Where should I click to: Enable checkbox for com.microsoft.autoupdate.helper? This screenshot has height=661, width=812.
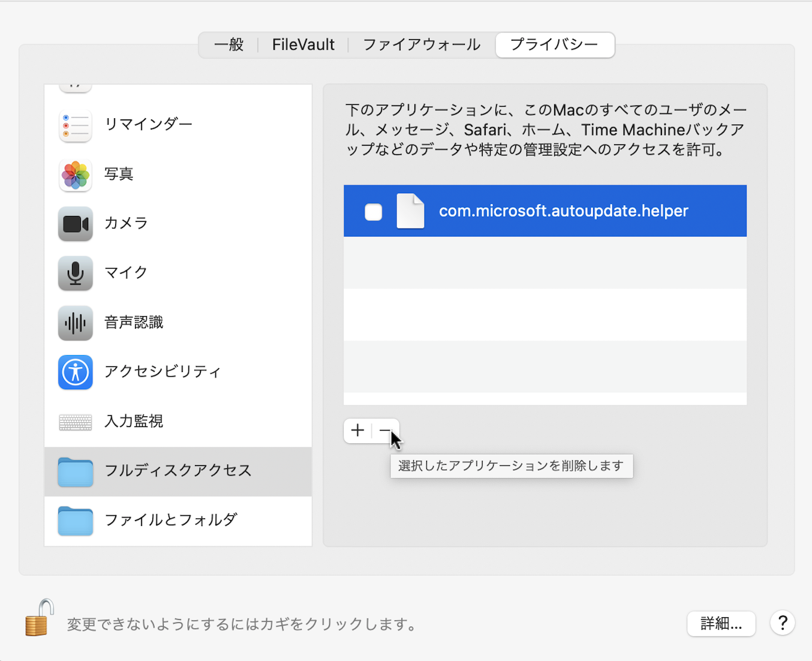[373, 212]
